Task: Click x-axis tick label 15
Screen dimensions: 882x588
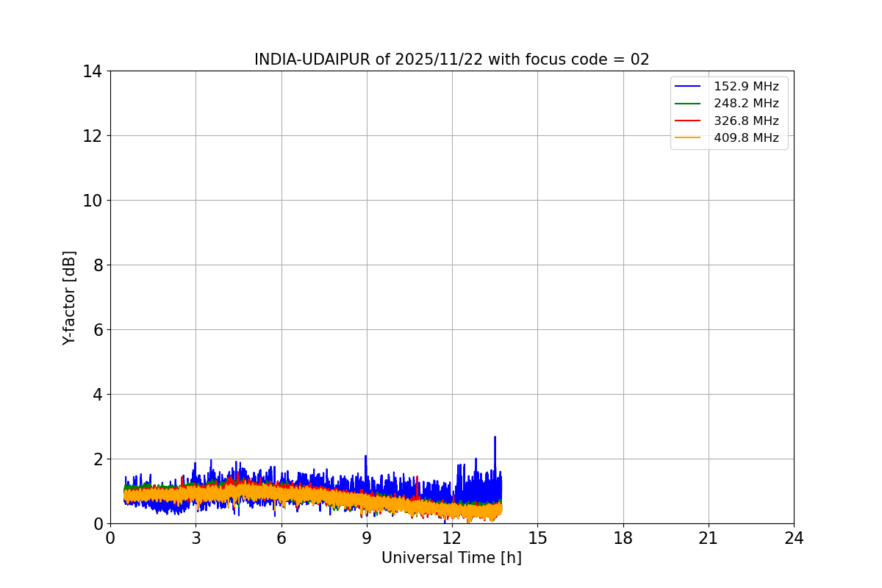Action: click(537, 538)
